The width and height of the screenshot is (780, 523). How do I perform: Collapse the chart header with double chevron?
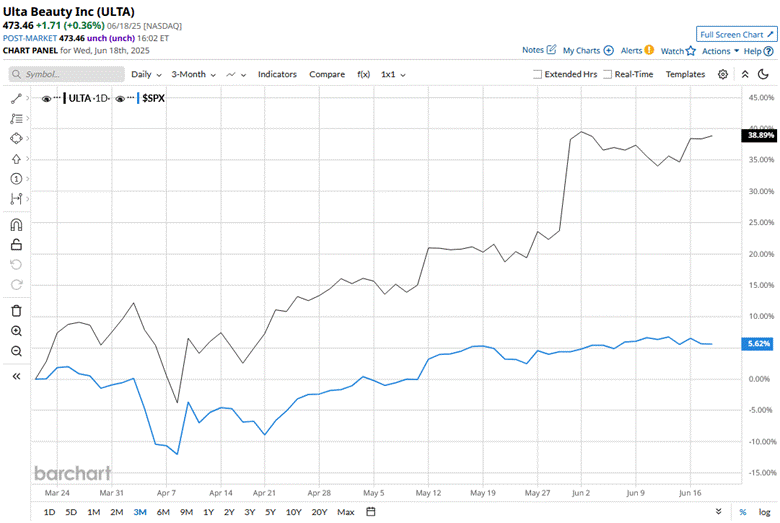(x=745, y=74)
